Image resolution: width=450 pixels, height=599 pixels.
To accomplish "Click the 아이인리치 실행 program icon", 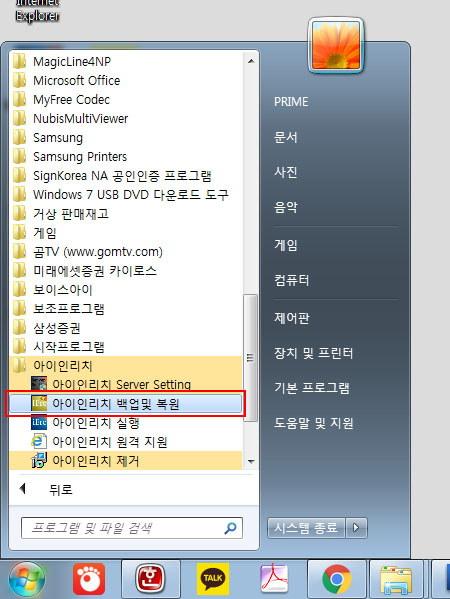I will [x=39, y=423].
